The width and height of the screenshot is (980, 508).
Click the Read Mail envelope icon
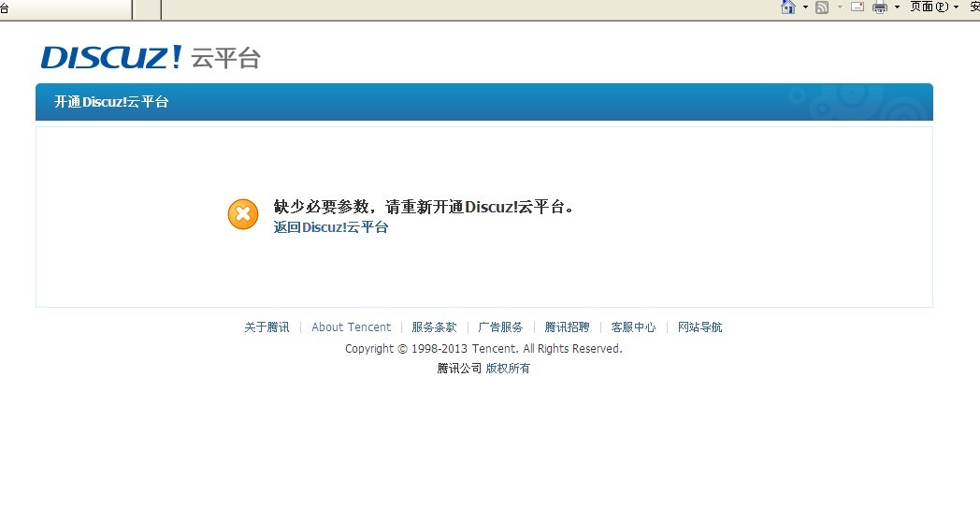pos(857,7)
